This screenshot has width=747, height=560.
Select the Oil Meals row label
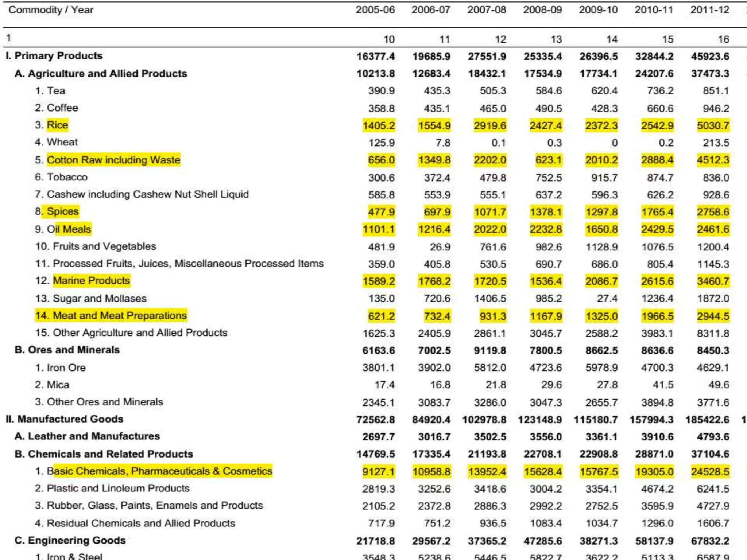coord(69,229)
